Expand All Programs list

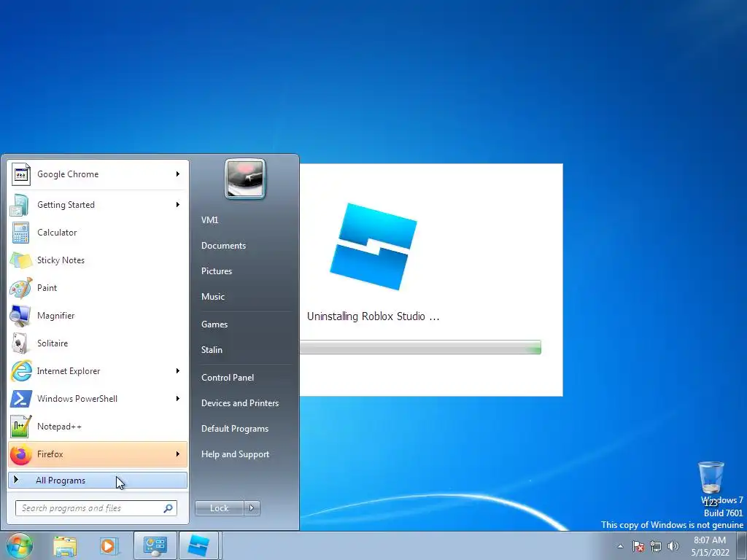click(x=98, y=481)
